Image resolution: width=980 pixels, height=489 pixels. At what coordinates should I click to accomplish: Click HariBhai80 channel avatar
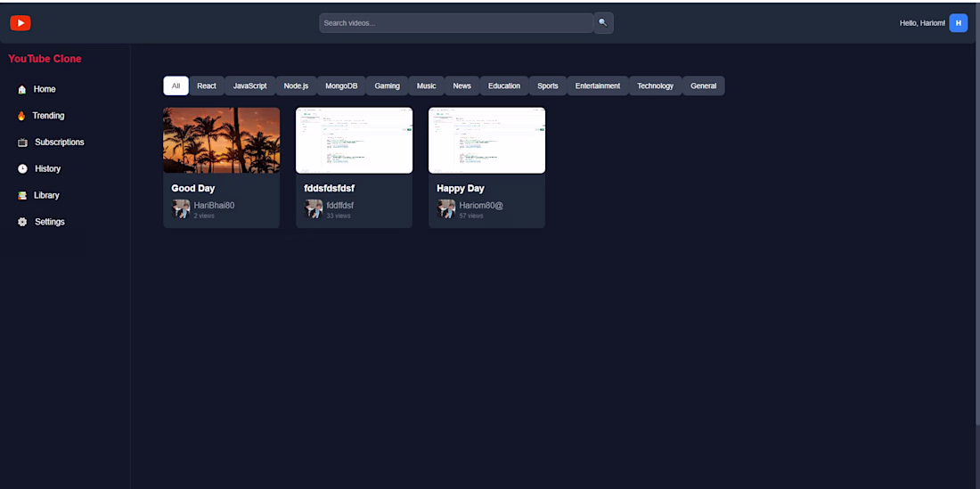(x=181, y=208)
